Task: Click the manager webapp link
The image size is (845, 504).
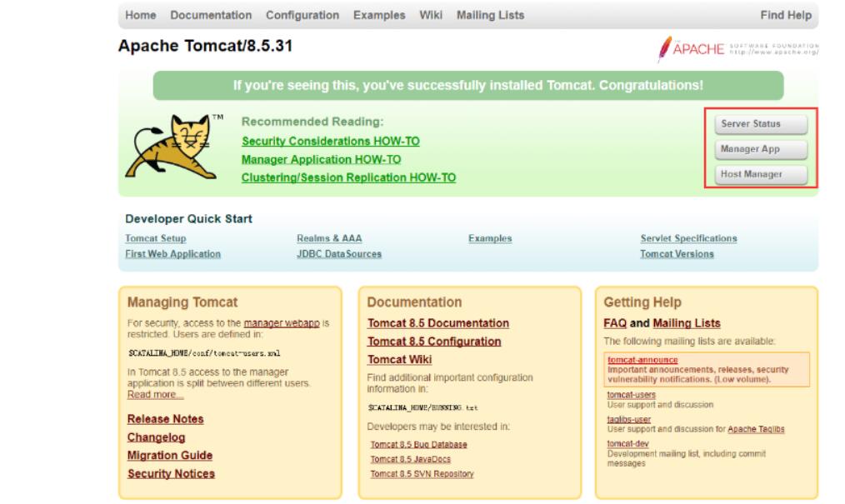Action: tap(282, 323)
